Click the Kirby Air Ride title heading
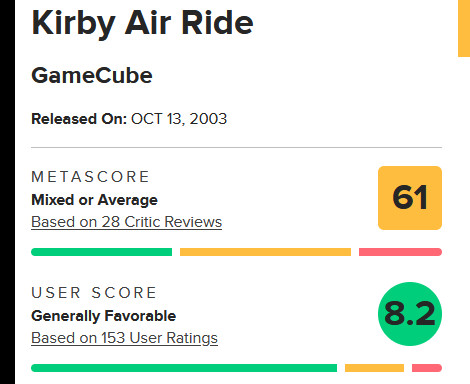This screenshot has height=384, width=470. click(142, 23)
